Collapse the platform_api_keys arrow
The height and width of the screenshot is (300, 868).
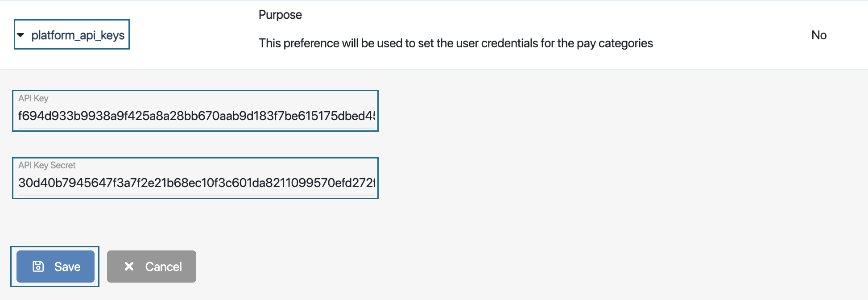tap(21, 35)
